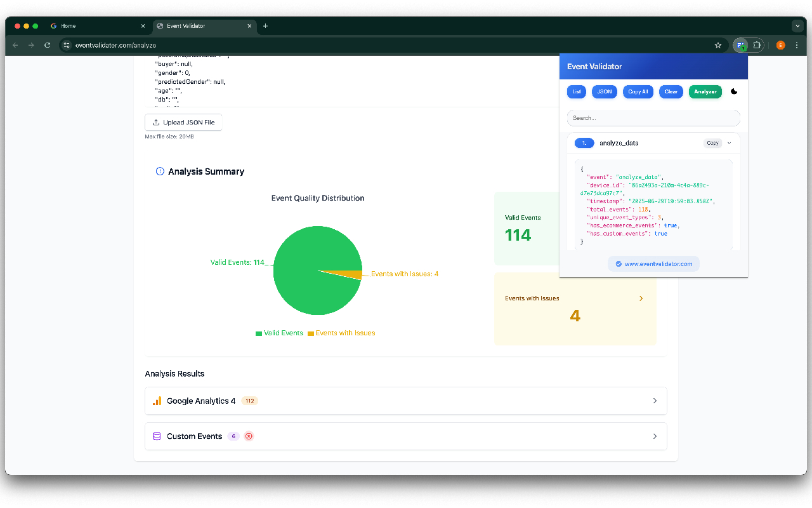The image size is (812, 508).
Task: Click the info icon beside Analysis Summary
Action: [x=160, y=171]
